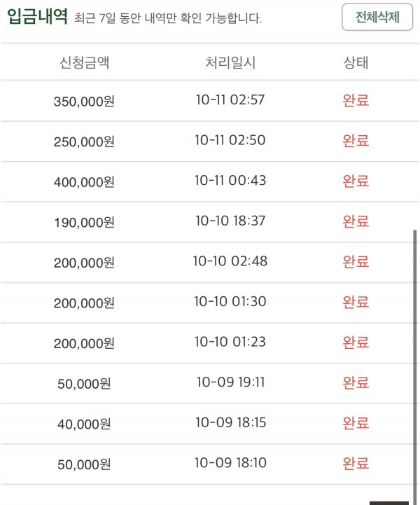The image size is (420, 505).
Task: Select the 190,000원 deposit entry
Action: point(210,222)
